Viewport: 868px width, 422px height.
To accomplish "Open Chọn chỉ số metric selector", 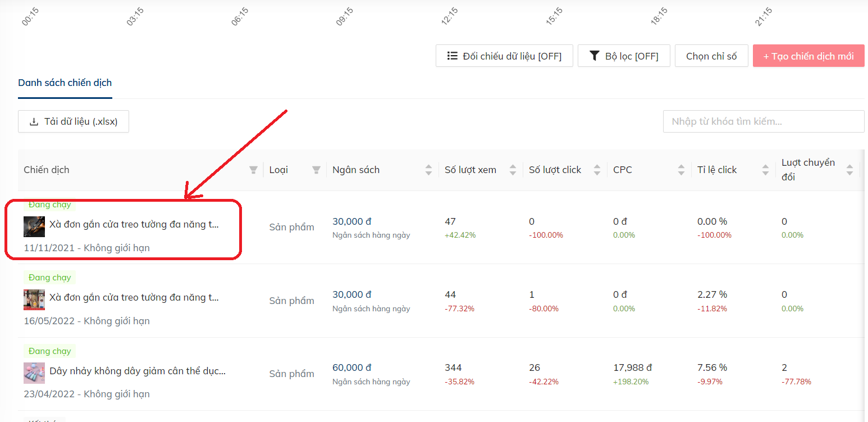I will (x=711, y=56).
